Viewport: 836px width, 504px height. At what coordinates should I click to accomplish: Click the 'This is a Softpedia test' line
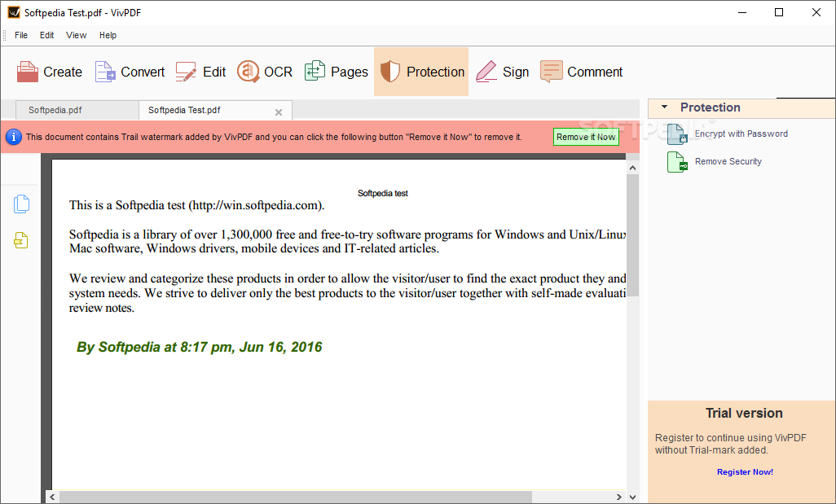(x=196, y=205)
